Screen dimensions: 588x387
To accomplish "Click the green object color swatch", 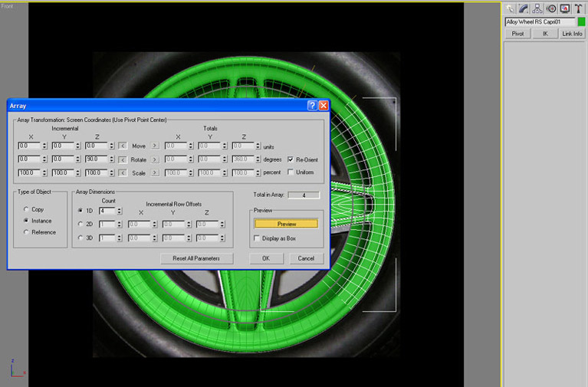I will pyautogui.click(x=580, y=22).
